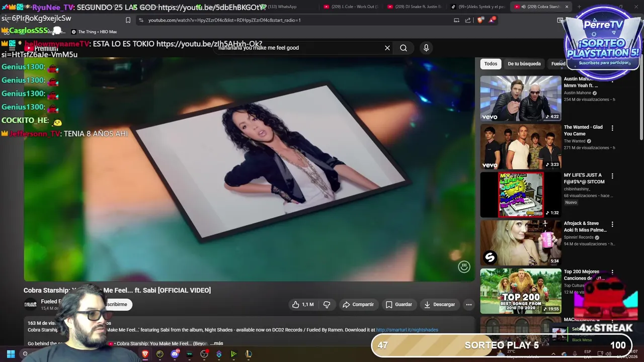This screenshot has width=644, height=362.
Task: Click the video player frame
Action: click(250, 169)
